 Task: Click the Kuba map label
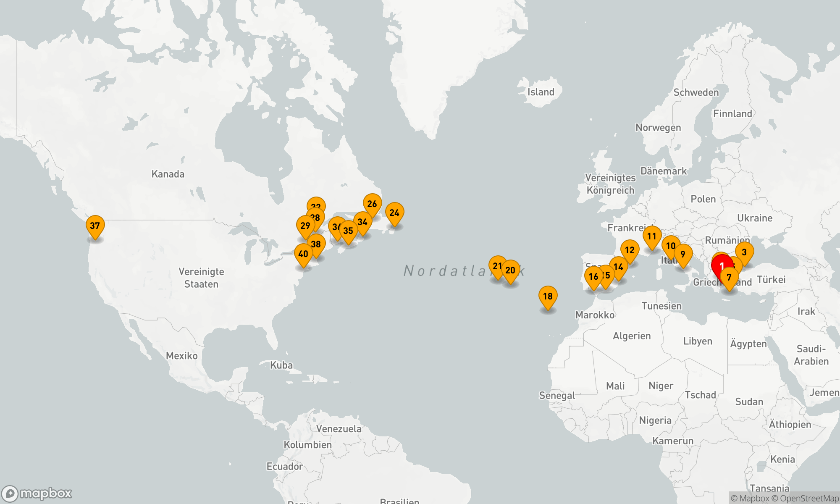point(281,365)
